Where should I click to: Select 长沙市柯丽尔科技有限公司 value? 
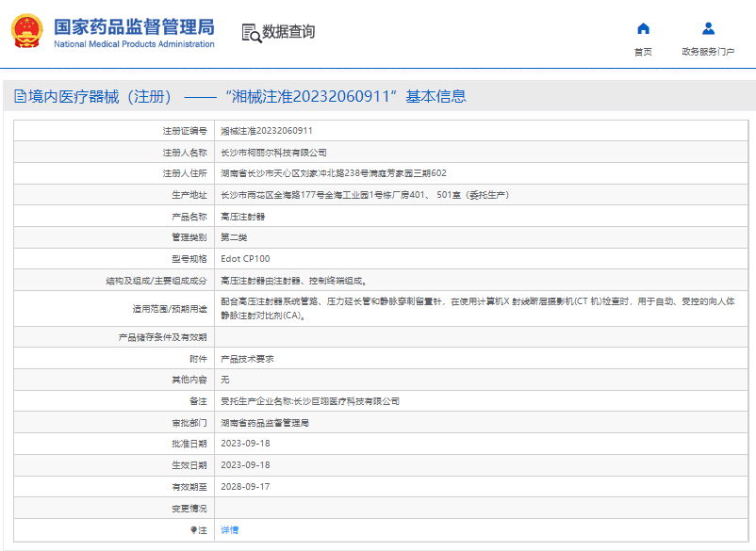[273, 153]
